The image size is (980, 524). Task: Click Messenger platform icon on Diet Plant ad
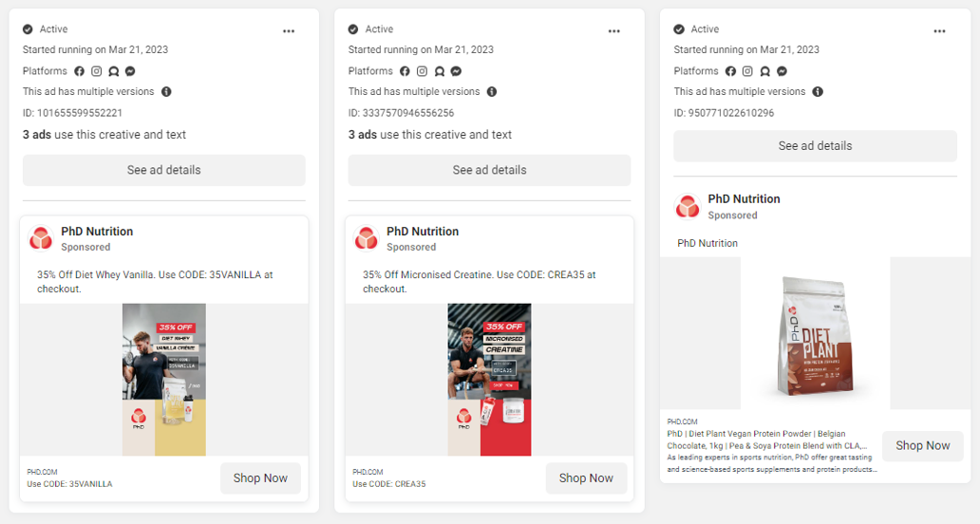pos(782,71)
